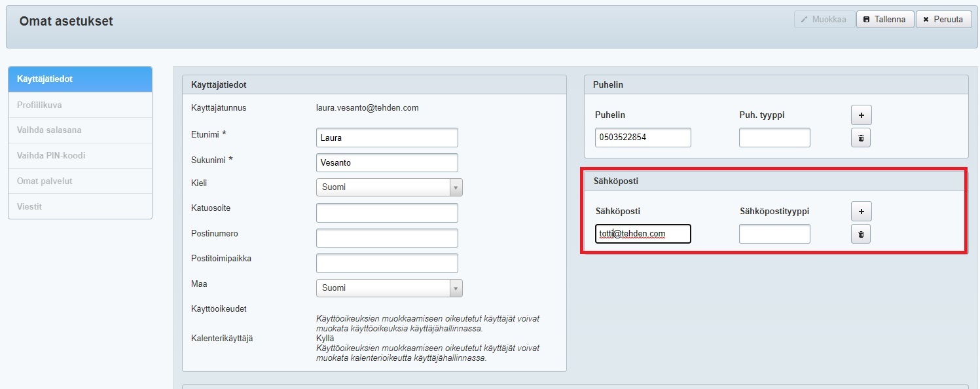Click the Sähköpostityyppi input field
This screenshot has width=980, height=389.
click(774, 234)
